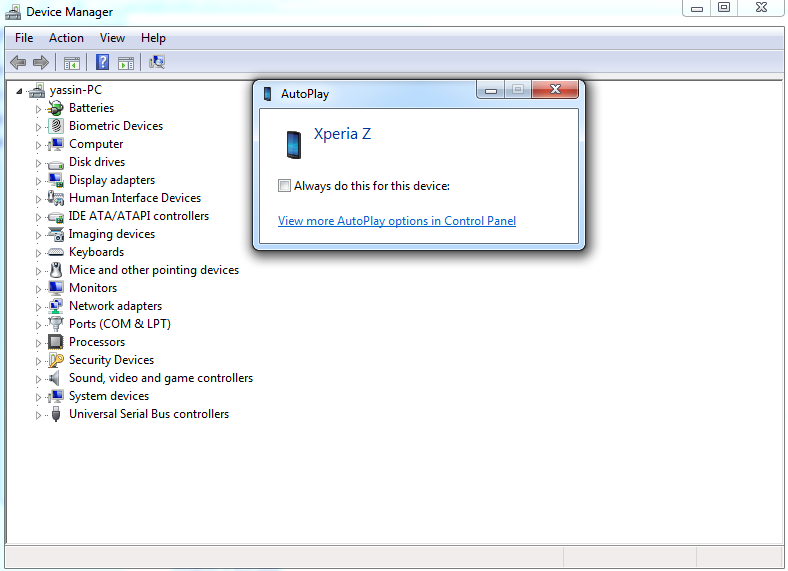Select the Mice and other pointing devices icon
Viewport: 788px width, 571px height.
pyautogui.click(x=56, y=270)
